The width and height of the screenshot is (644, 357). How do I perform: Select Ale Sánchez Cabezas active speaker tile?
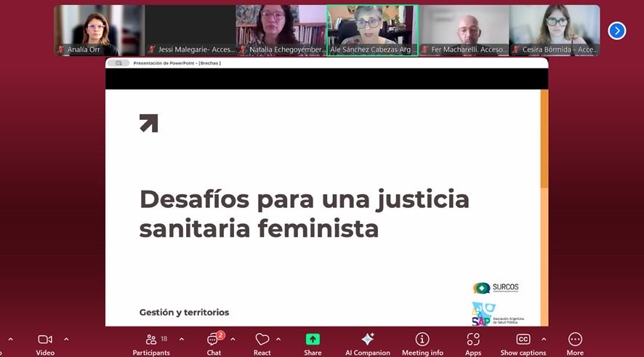[x=372, y=31]
